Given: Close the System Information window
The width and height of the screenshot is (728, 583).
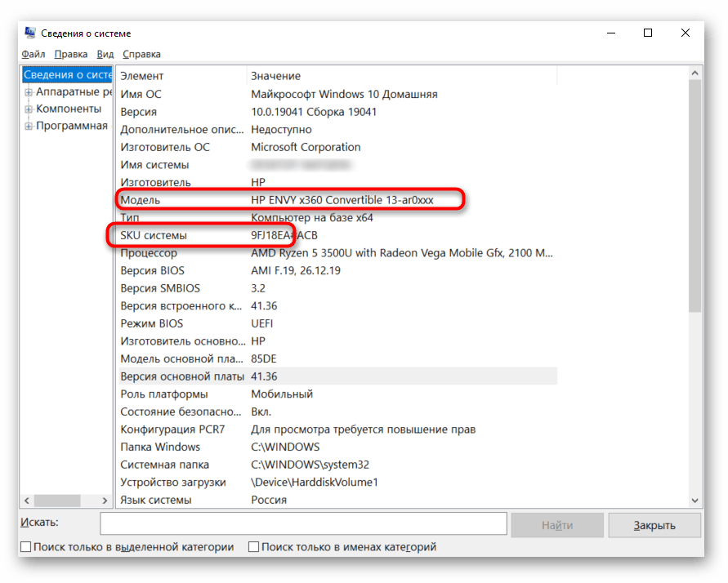Looking at the screenshot, I should pyautogui.click(x=686, y=33).
